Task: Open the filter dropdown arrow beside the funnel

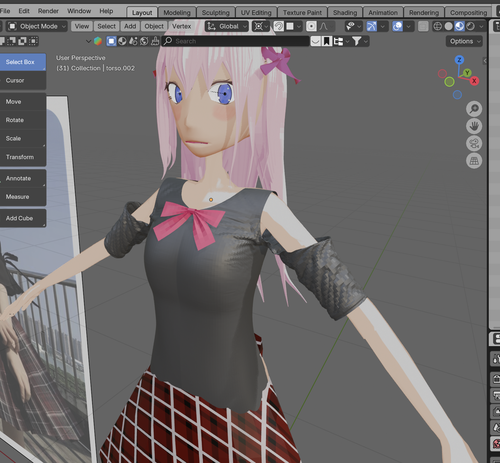Action: pyautogui.click(x=366, y=41)
